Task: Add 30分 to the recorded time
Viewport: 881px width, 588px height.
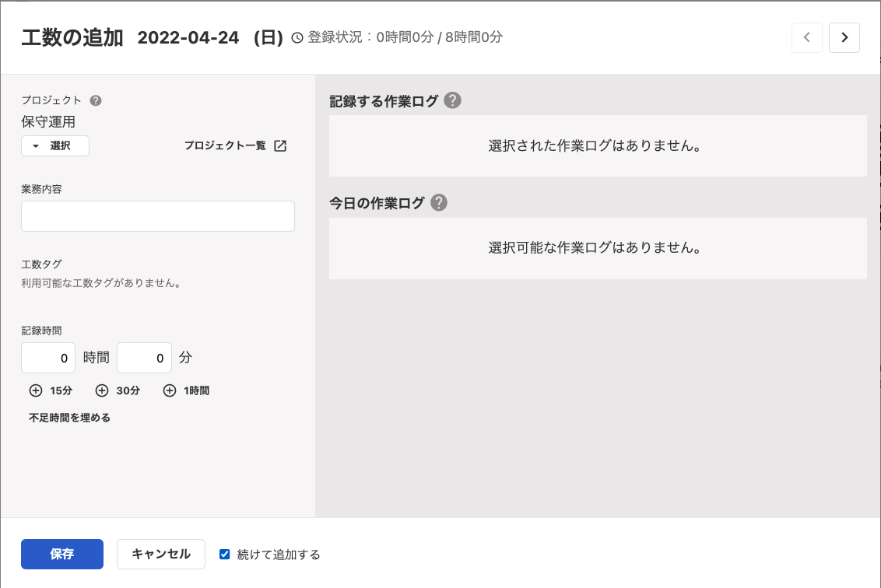Action: point(118,390)
